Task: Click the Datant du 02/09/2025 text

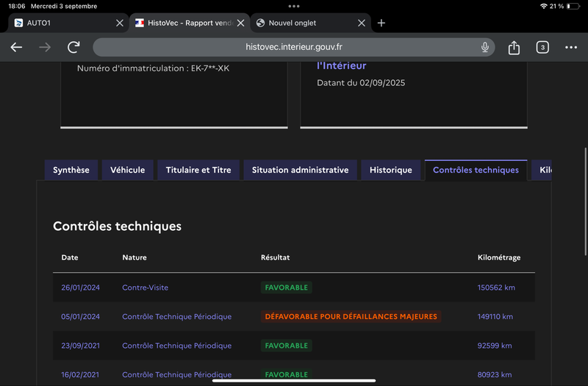Action: tap(361, 83)
